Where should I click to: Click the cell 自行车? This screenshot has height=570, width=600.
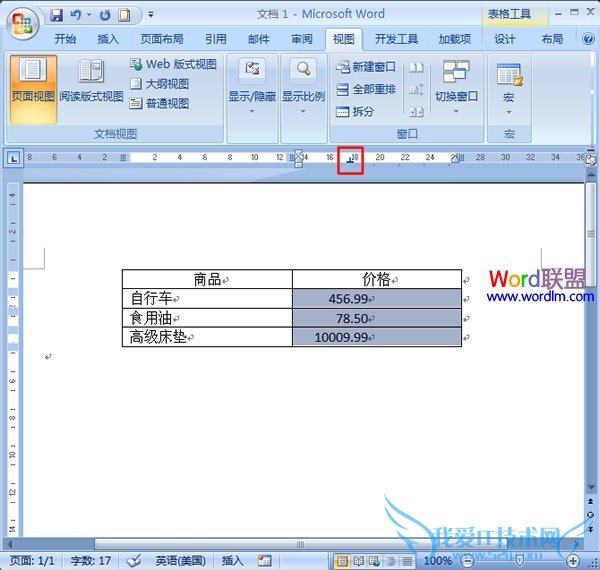pyautogui.click(x=207, y=298)
